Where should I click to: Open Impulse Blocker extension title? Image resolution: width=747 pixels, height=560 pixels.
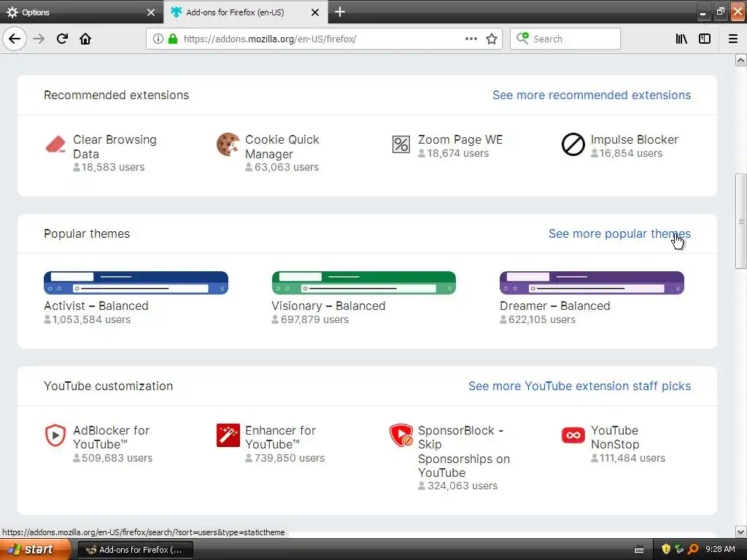pos(634,139)
